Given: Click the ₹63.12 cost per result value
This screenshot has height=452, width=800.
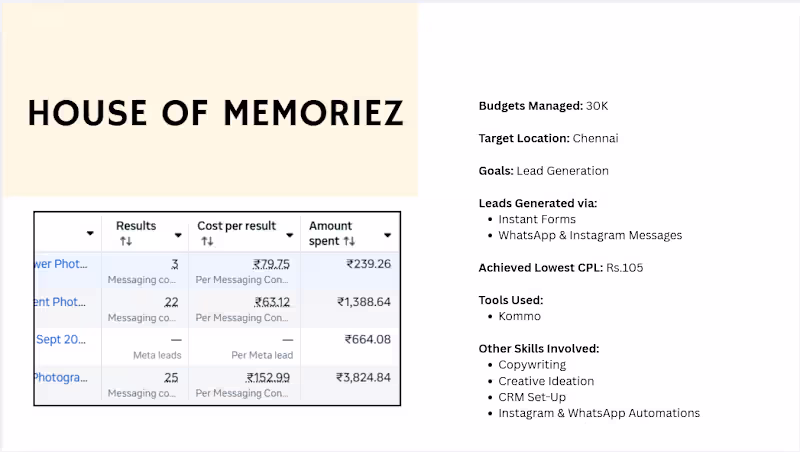Looking at the screenshot, I should click(272, 302).
